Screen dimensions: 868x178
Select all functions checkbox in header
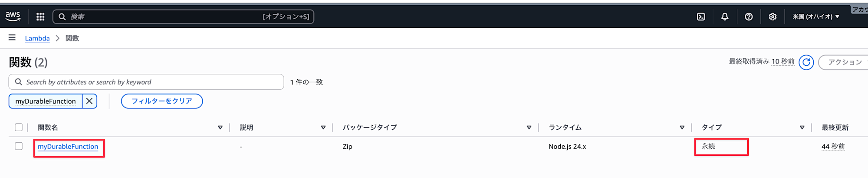point(19,127)
